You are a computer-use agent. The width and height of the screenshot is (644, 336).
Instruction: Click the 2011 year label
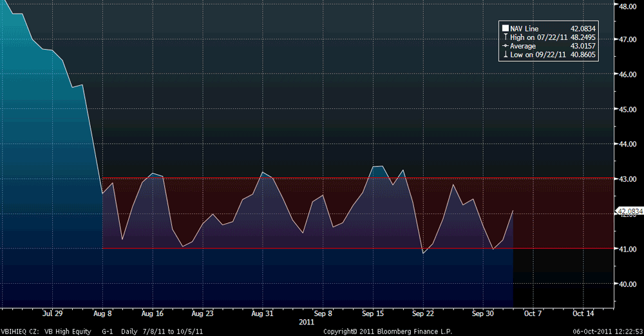coord(307,322)
